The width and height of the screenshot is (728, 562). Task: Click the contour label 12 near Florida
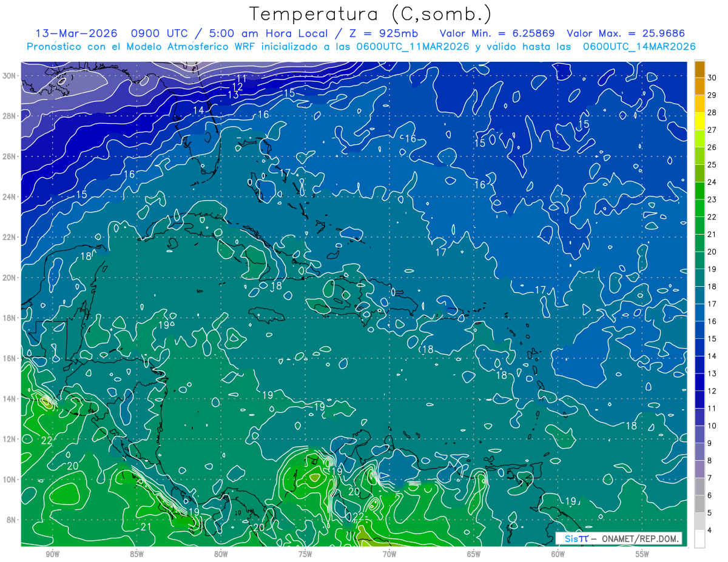point(237,87)
